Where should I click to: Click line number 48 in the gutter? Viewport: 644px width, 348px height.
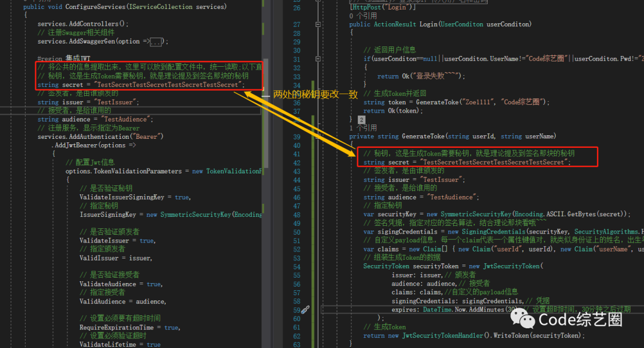296,215
